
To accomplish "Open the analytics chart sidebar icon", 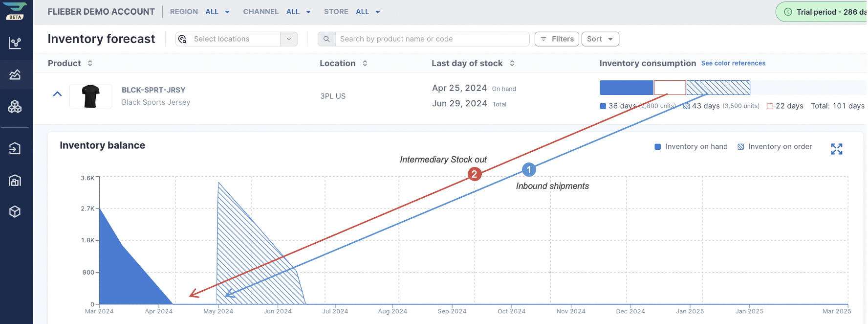I will point(15,43).
